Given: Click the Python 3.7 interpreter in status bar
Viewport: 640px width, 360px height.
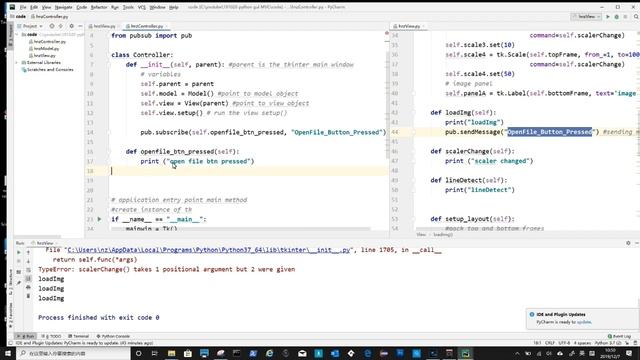Looking at the screenshot, I should tap(608, 343).
